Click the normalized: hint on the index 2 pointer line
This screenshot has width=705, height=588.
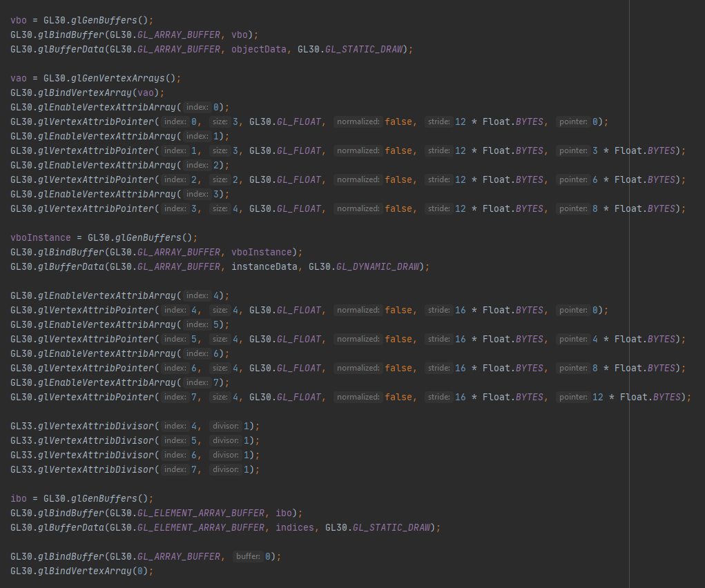[x=358, y=179]
